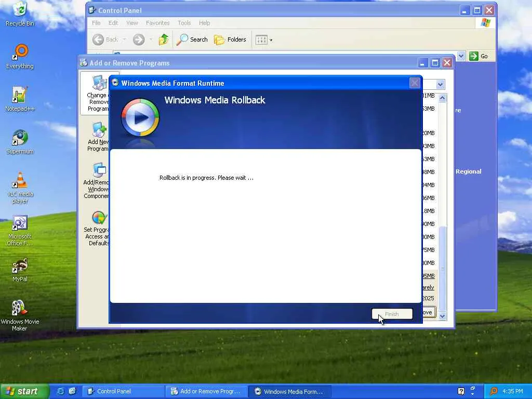
Task: Select the VLC media player desktop shortcut
Action: click(20, 188)
